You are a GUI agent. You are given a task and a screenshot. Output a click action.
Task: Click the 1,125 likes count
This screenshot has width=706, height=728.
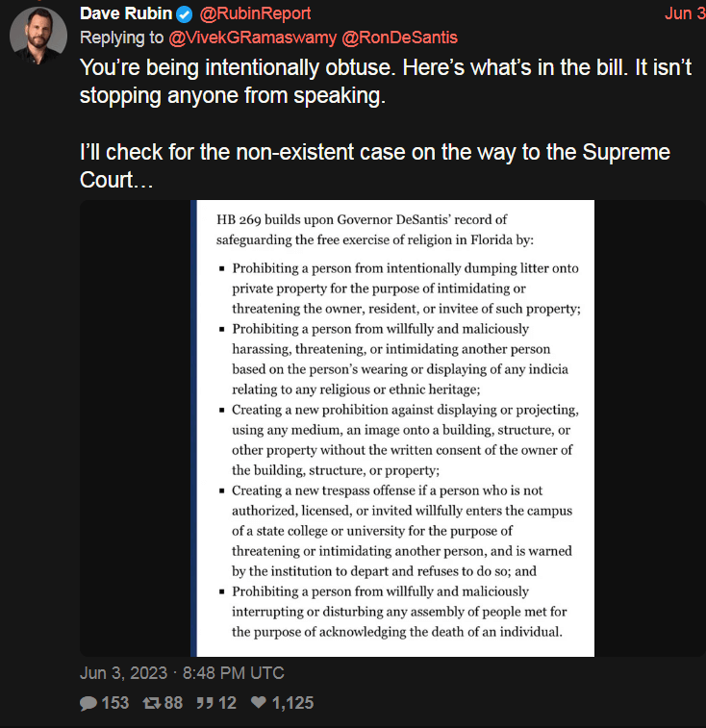[292, 703]
